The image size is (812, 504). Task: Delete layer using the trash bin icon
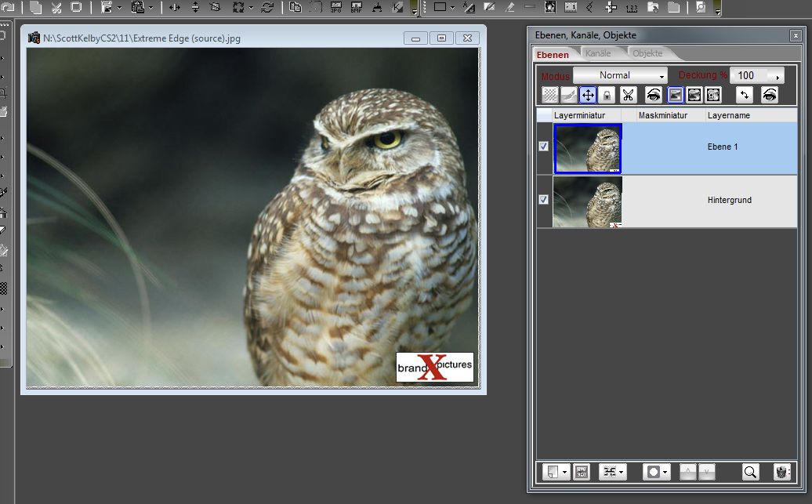coord(781,472)
